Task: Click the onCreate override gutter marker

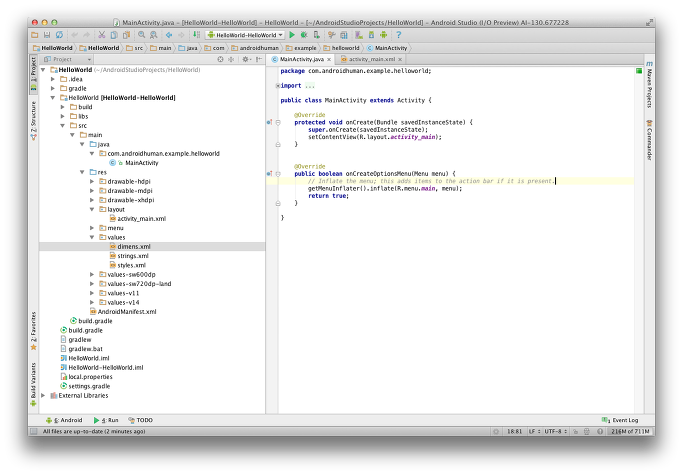Action: (x=269, y=122)
